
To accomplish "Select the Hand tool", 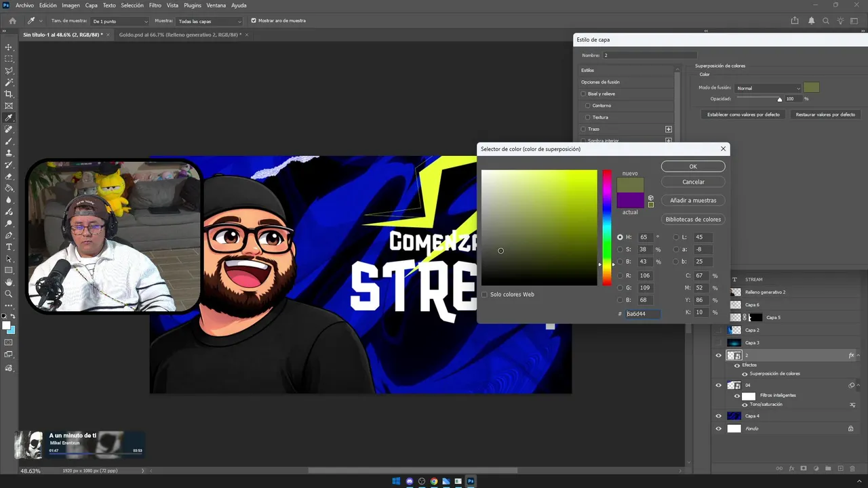I will coord(9,282).
